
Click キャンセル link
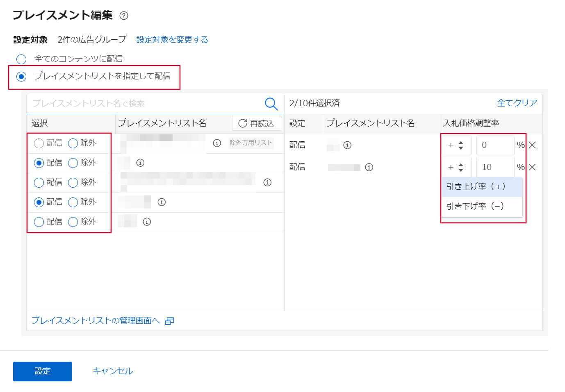click(113, 371)
